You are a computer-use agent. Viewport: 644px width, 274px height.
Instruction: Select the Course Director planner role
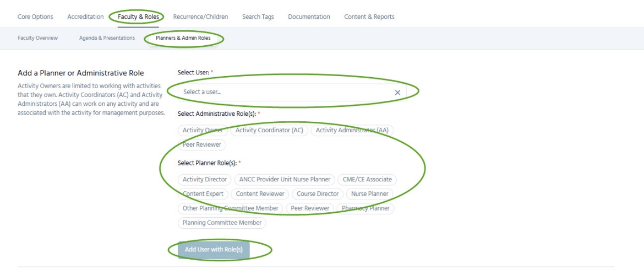(318, 194)
